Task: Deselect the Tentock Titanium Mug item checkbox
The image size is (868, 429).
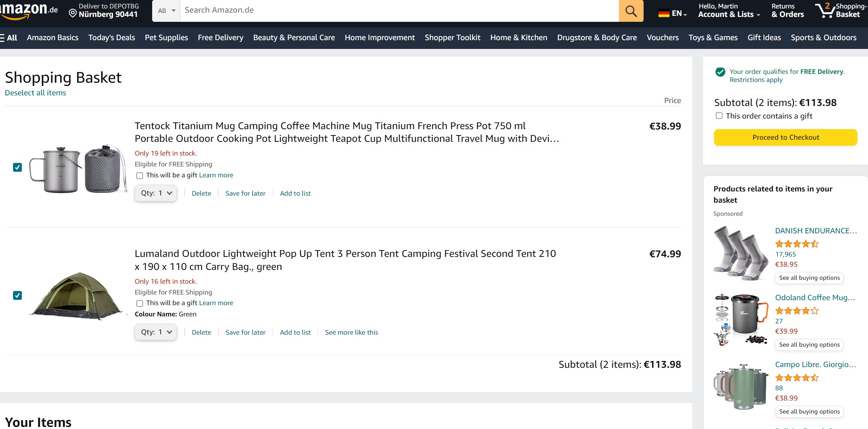Action: (x=17, y=167)
